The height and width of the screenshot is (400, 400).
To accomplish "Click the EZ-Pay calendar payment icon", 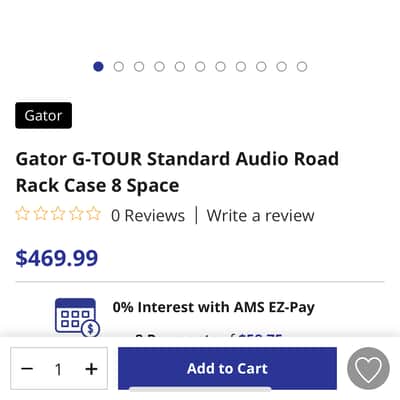I will coord(77,317).
